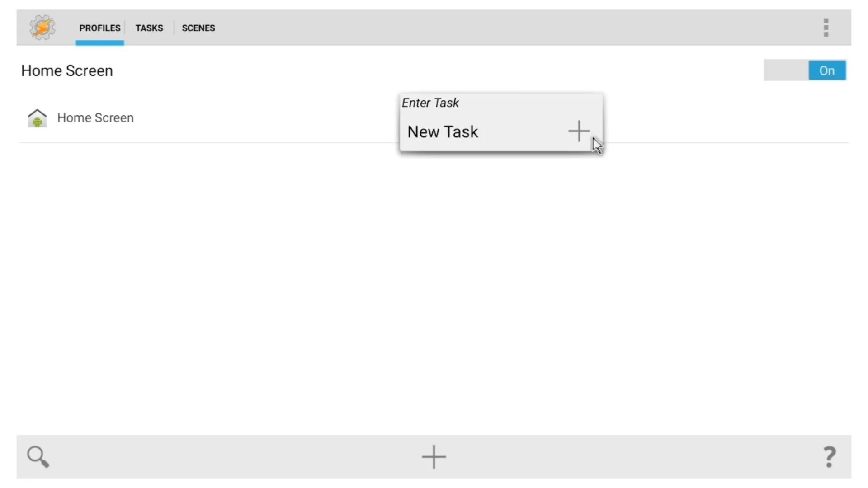The height and width of the screenshot is (488, 868).
Task: Click the New Task button
Action: click(500, 131)
